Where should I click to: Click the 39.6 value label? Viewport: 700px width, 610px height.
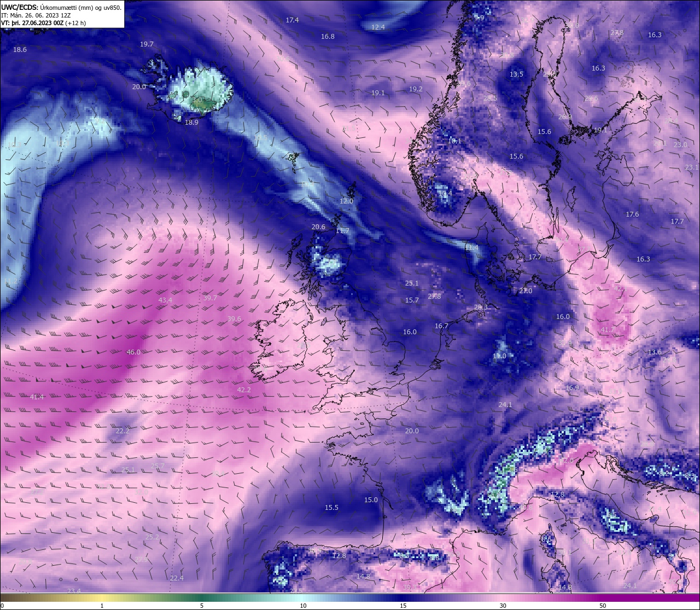(x=234, y=319)
